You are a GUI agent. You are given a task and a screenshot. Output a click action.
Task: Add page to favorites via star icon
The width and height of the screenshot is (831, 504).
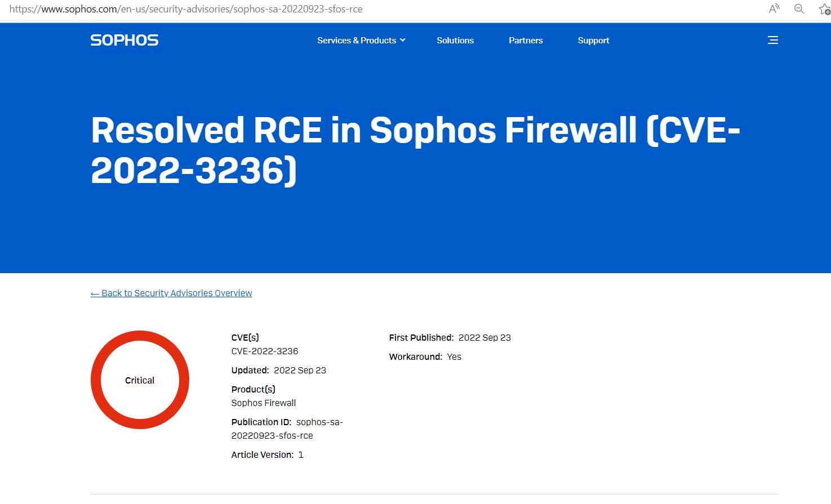(824, 9)
